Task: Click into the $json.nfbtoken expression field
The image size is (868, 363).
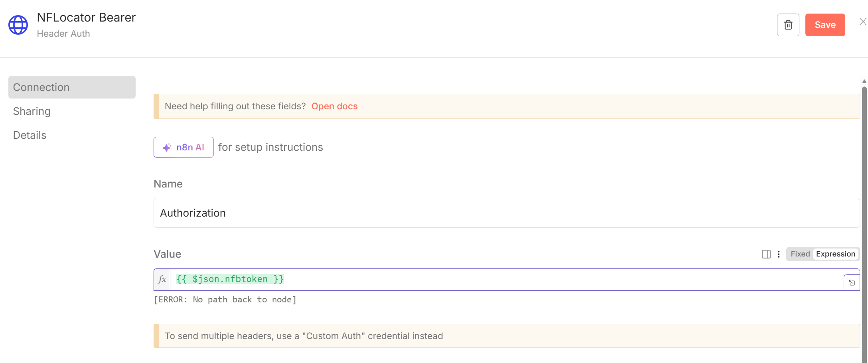Action: point(507,279)
